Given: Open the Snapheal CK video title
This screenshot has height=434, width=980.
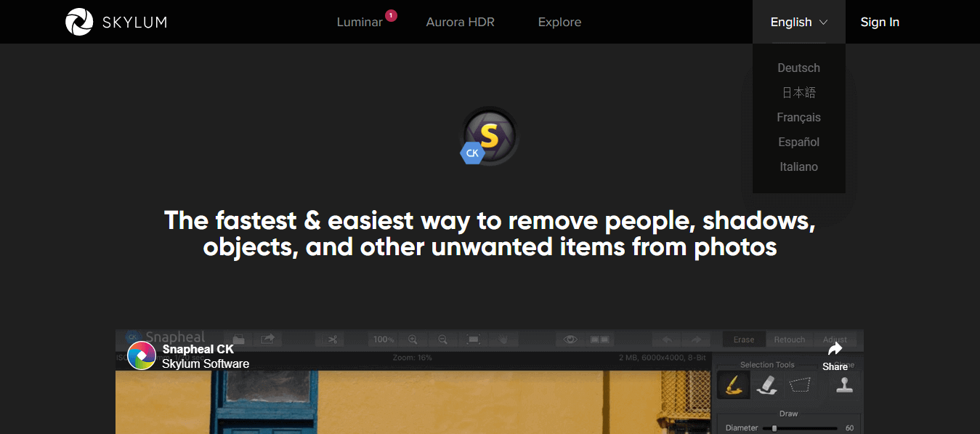Looking at the screenshot, I should [x=198, y=350].
